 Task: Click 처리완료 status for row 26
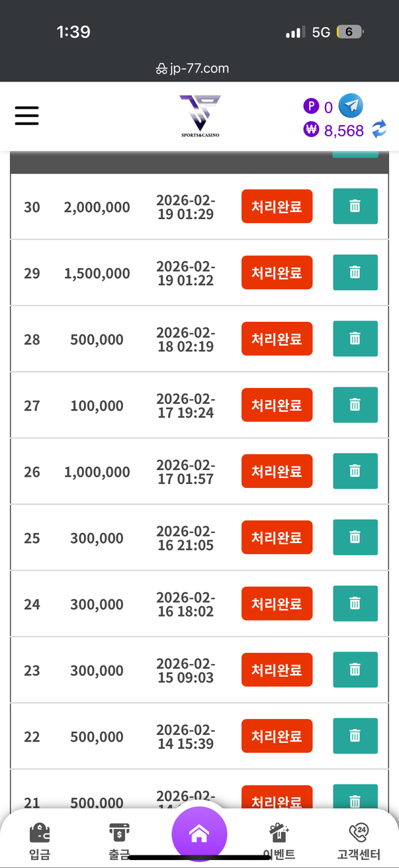pos(277,471)
